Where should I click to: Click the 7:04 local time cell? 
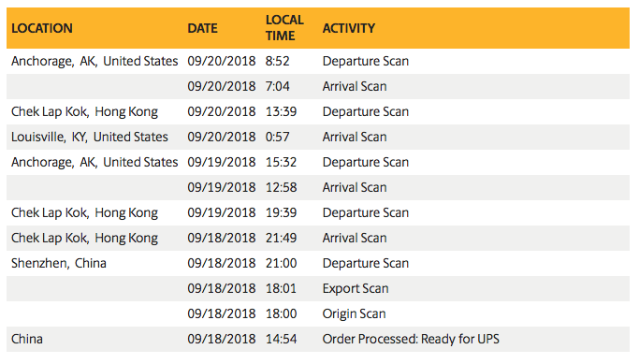point(278,86)
